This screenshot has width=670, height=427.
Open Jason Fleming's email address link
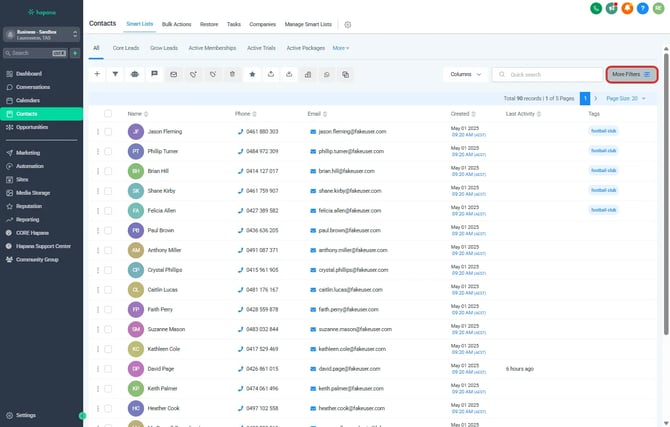[351, 131]
